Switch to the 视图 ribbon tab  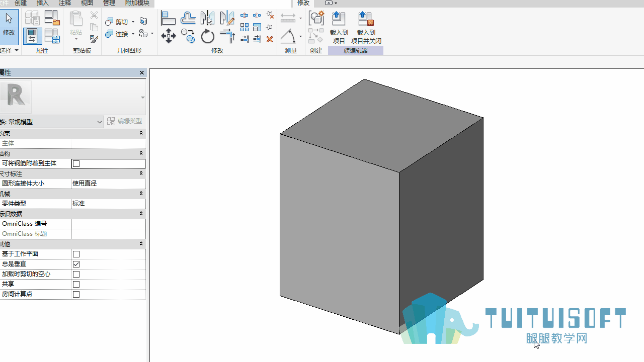tap(87, 3)
